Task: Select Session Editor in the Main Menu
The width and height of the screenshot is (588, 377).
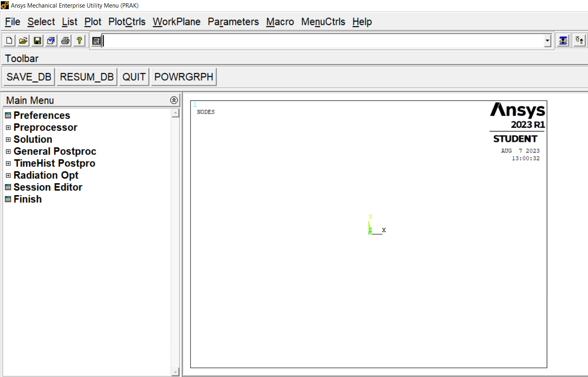Action: click(x=48, y=188)
